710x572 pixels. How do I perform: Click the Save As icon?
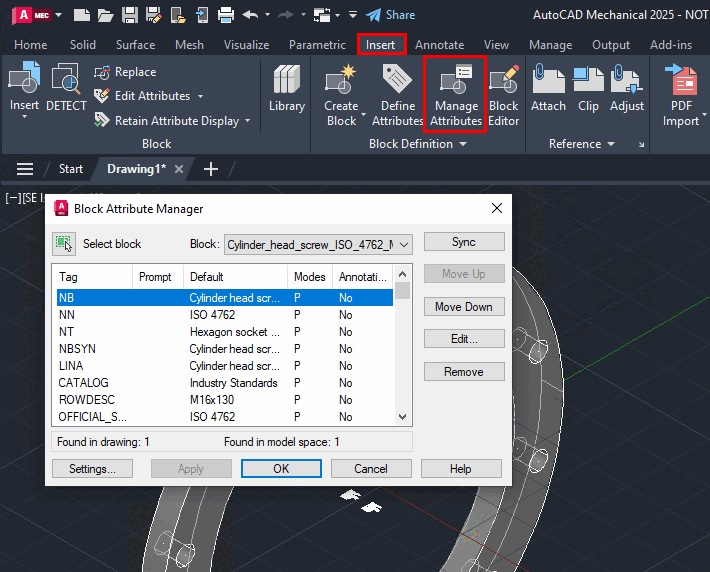[x=154, y=15]
